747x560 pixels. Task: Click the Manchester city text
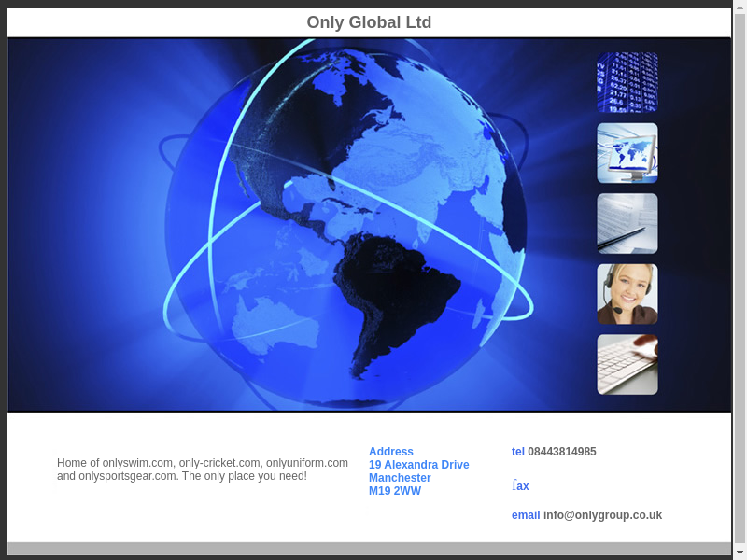point(400,478)
